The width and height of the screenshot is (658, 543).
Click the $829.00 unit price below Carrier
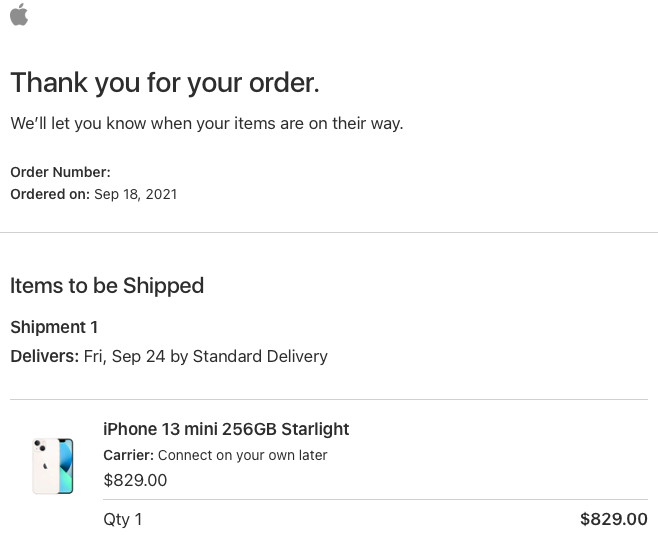[x=135, y=480]
